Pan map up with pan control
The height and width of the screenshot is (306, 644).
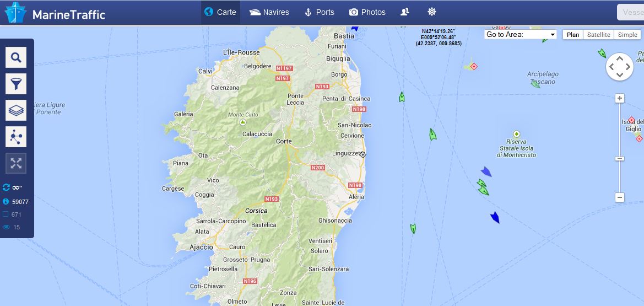point(620,59)
